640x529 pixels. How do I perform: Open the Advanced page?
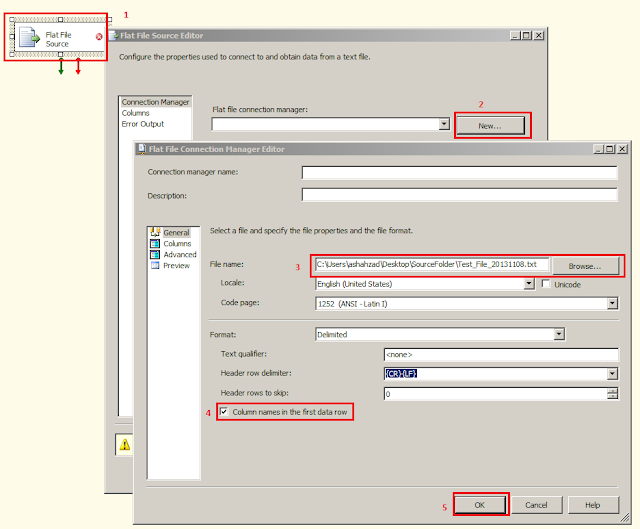(180, 255)
